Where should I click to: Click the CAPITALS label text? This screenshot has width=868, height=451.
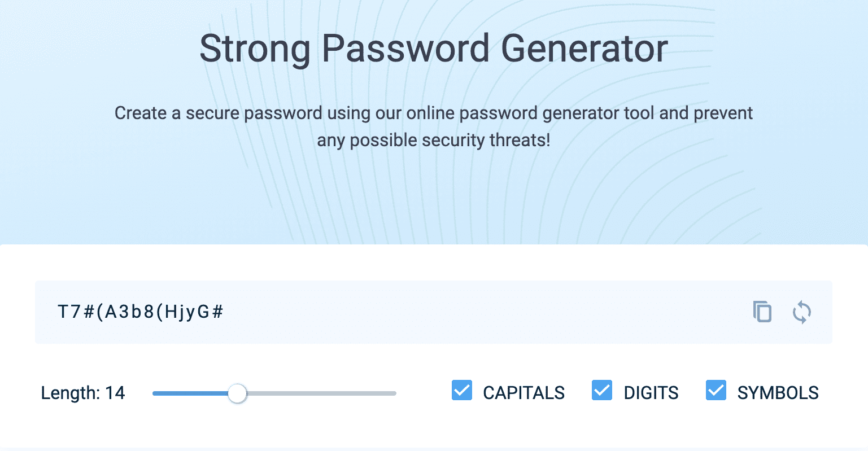[523, 392]
